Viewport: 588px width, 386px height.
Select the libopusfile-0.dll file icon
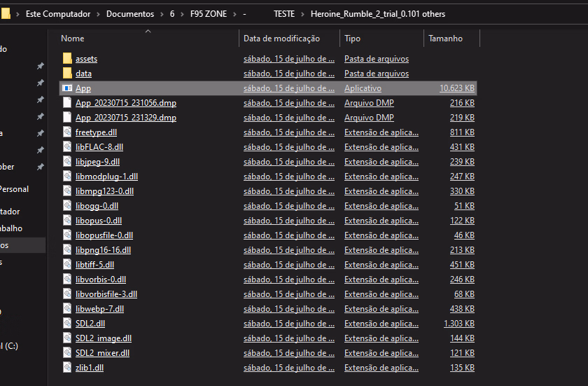point(67,235)
